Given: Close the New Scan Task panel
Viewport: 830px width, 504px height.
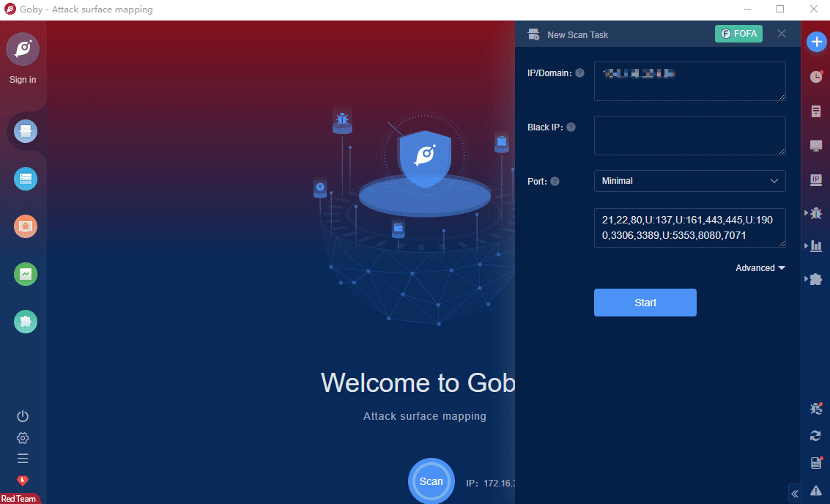Looking at the screenshot, I should 782,34.
